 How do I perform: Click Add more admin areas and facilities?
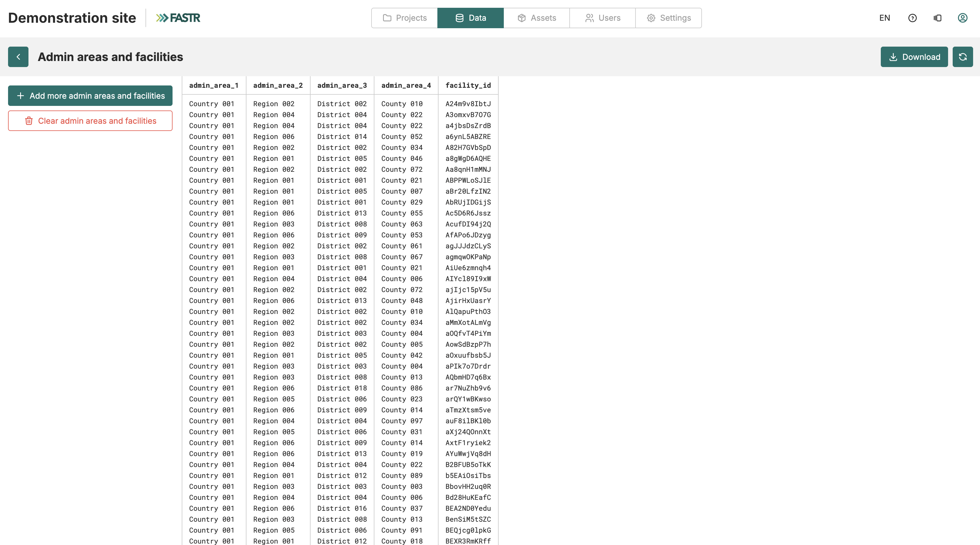click(x=90, y=96)
